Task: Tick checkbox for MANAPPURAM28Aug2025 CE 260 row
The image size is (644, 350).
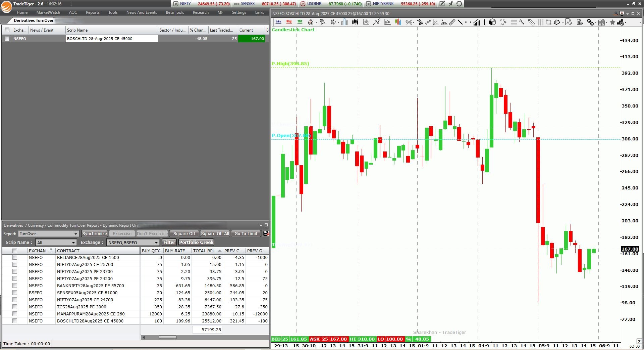Action: [15, 314]
